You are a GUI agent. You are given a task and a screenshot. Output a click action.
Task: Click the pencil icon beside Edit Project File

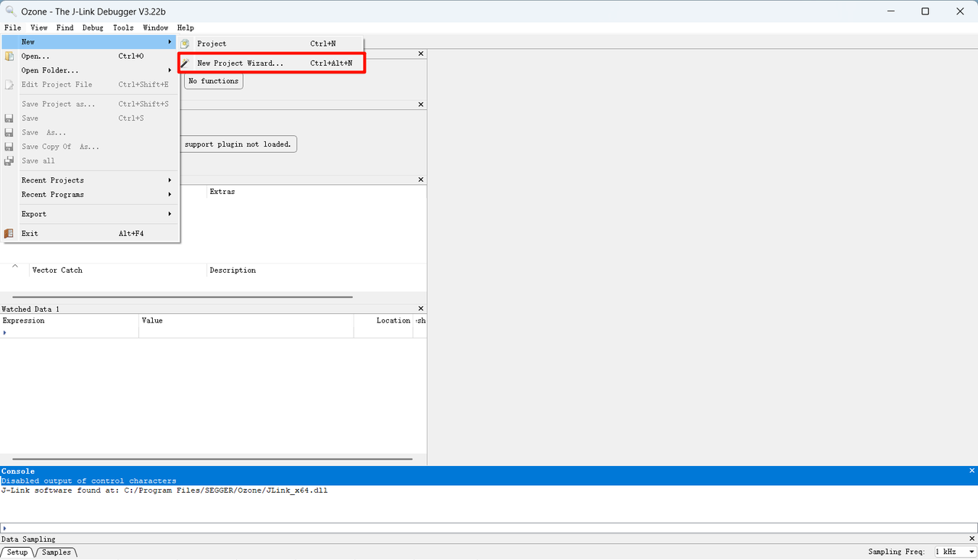pyautogui.click(x=9, y=85)
